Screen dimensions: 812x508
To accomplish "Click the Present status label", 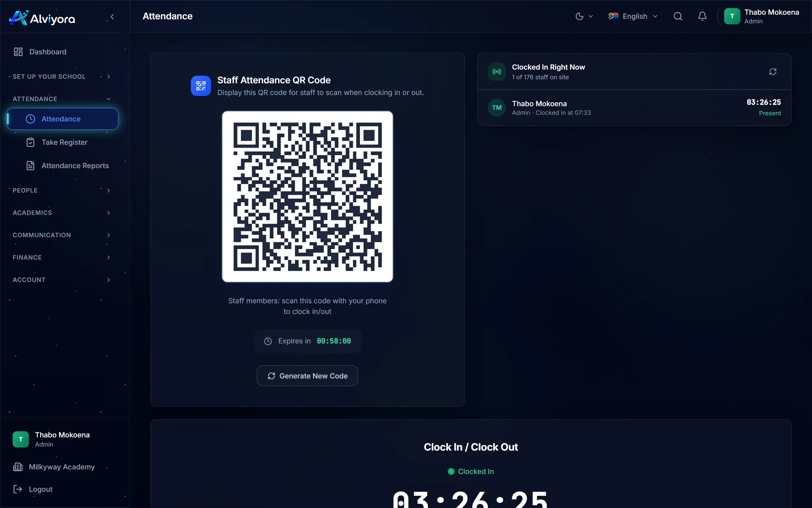I will (x=770, y=113).
